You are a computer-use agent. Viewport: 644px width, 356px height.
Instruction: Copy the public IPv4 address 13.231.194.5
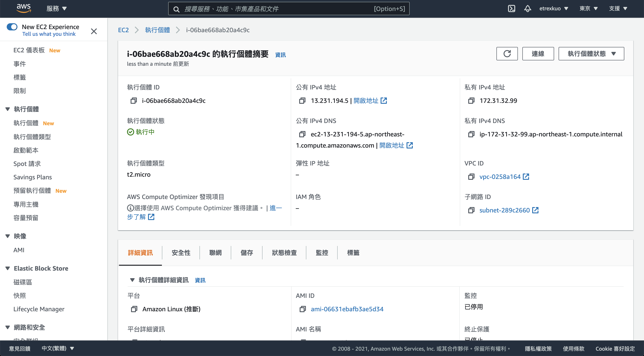pyautogui.click(x=302, y=101)
